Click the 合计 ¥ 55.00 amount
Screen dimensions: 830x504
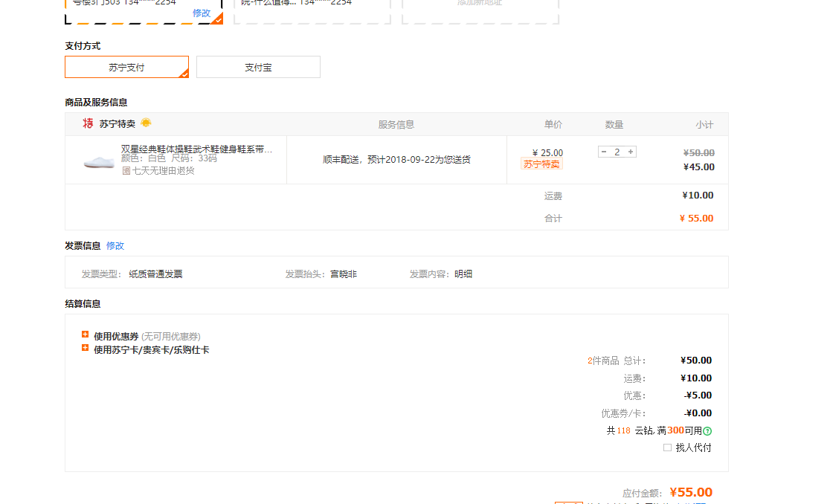[x=696, y=219]
